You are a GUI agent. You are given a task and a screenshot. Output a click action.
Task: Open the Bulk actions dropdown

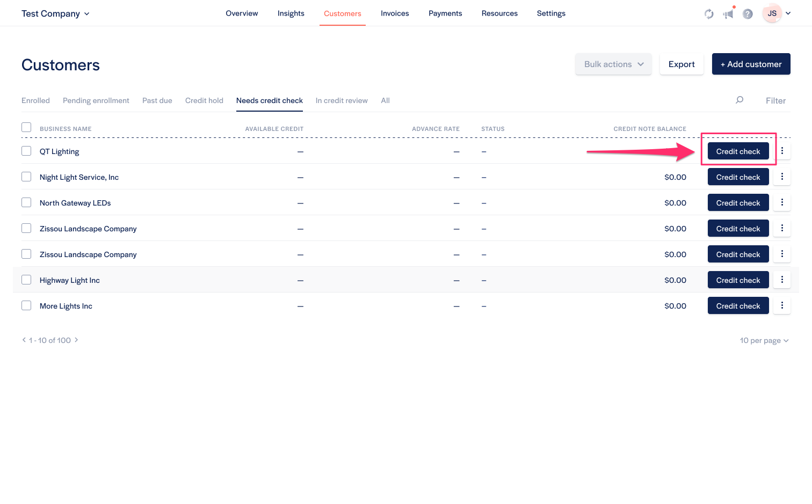click(x=613, y=64)
